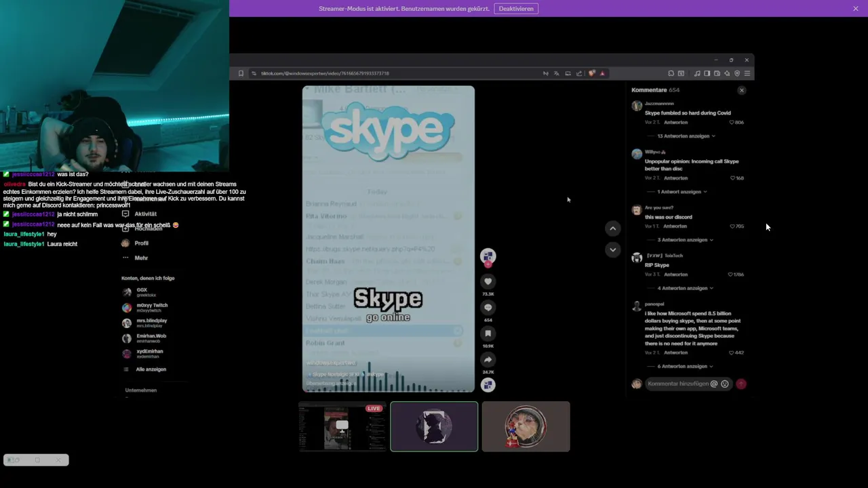Open the sound disc avatar below share

[488, 385]
